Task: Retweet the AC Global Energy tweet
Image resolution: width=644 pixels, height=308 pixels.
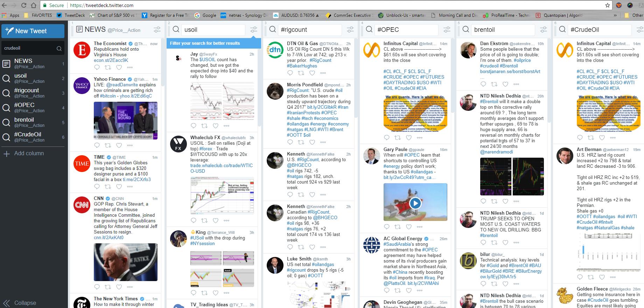Action: [x=398, y=291]
